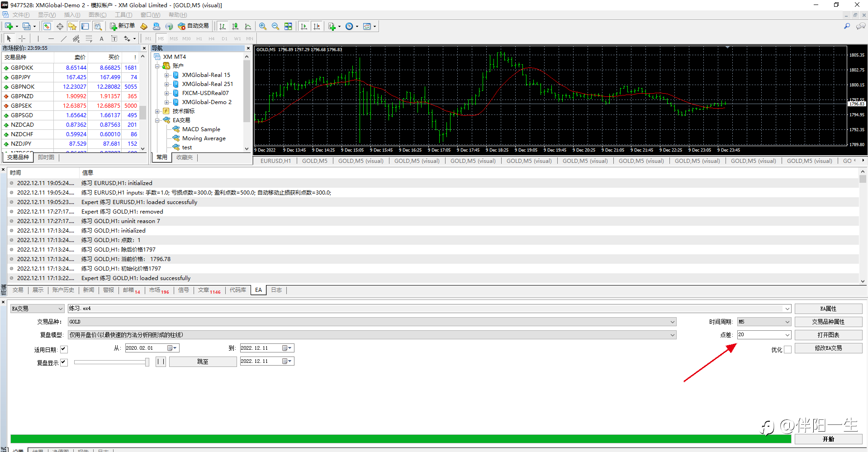This screenshot has width=868, height=452.
Task: Toggle the Data Window crosshair icon
Action: coord(60,26)
